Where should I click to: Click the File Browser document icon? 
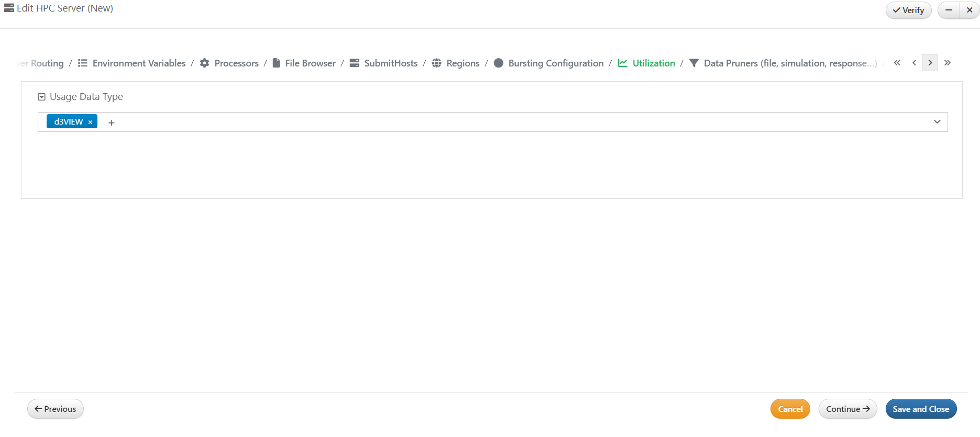[x=276, y=63]
